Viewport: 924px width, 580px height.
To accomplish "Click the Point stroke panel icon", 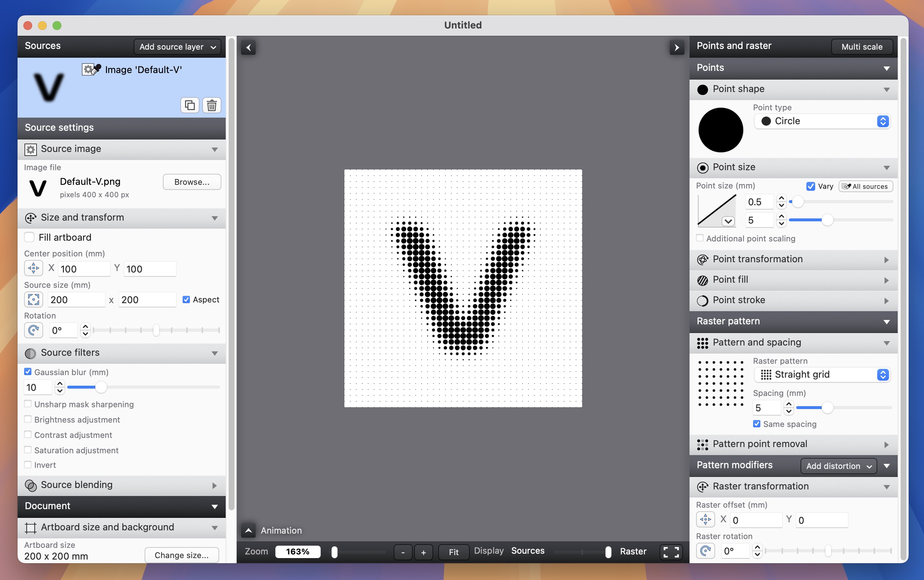I will coord(702,300).
